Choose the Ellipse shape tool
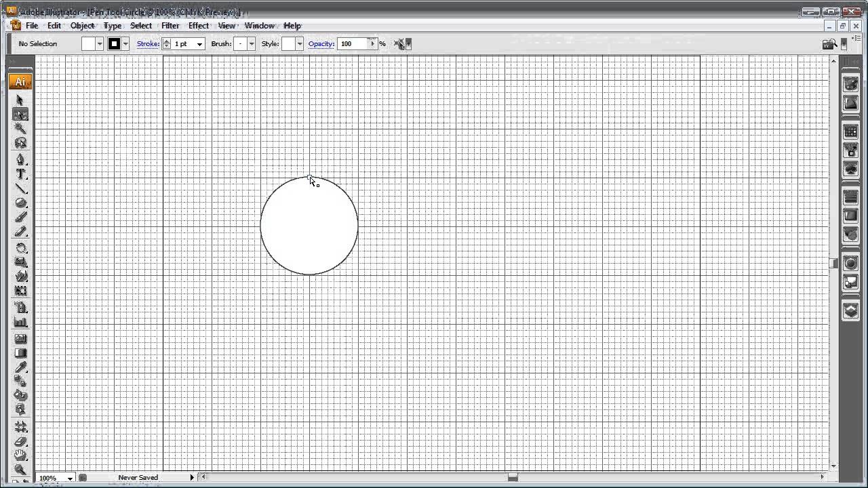 20,203
